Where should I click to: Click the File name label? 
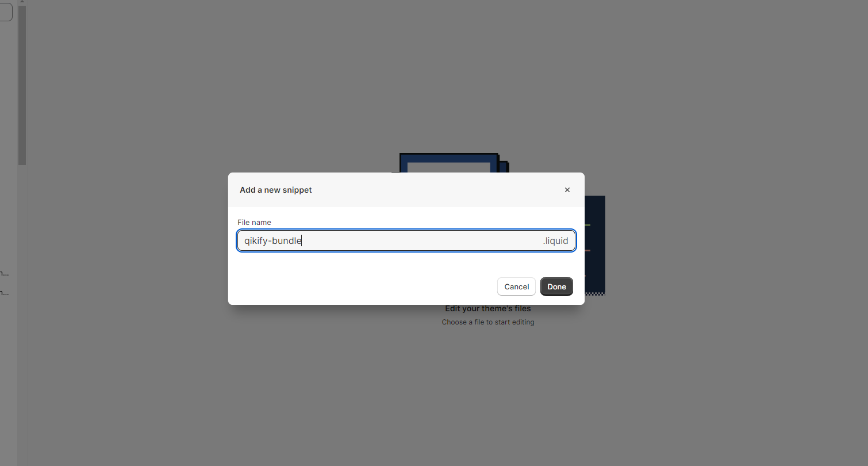tap(254, 222)
